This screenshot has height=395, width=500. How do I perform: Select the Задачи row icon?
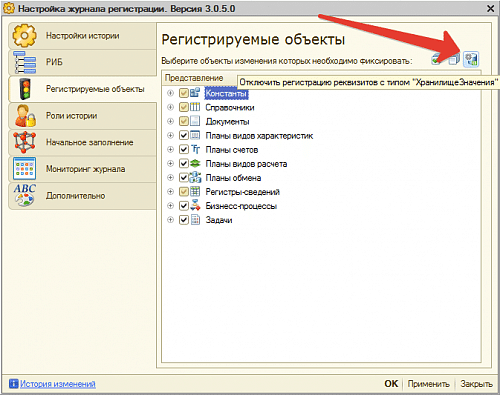point(195,220)
